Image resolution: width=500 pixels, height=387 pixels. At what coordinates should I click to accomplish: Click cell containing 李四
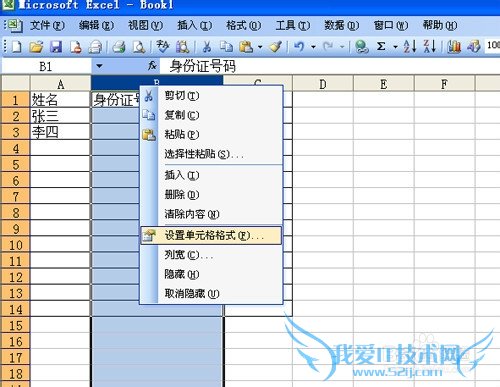(60, 132)
